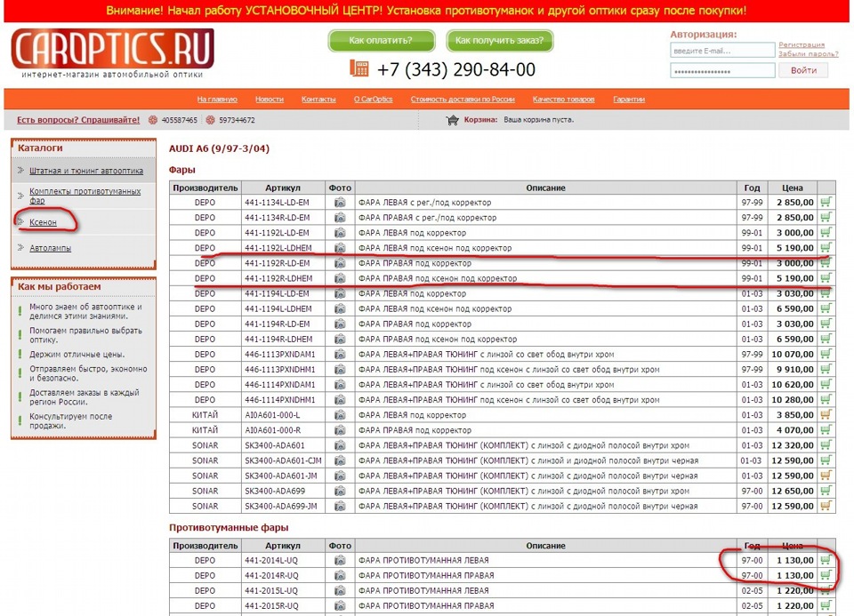Click price 6 590,00 of 441-1194L-LDHEM
The image size is (854, 616).
[795, 308]
